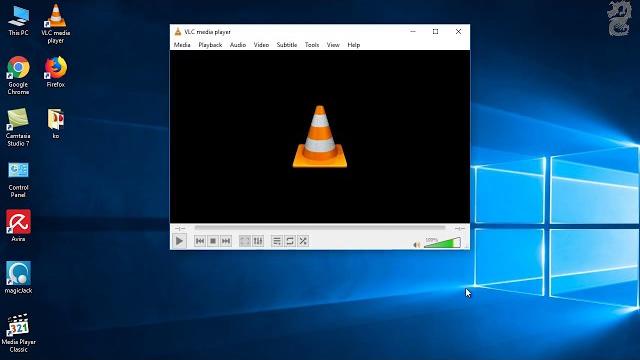The image size is (640, 360).
Task: Click the remaining time label in VLC
Action: pyautogui.click(x=460, y=228)
